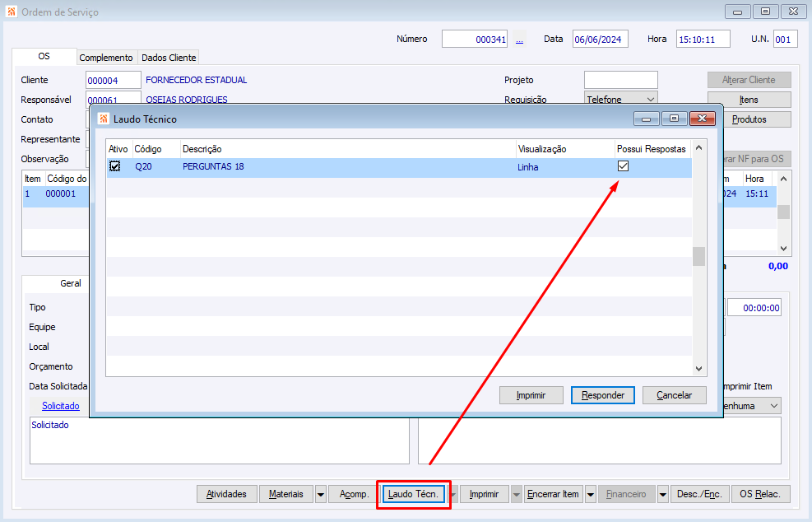The height and width of the screenshot is (522, 812).
Task: Click the Descrição column header
Action: coord(348,149)
